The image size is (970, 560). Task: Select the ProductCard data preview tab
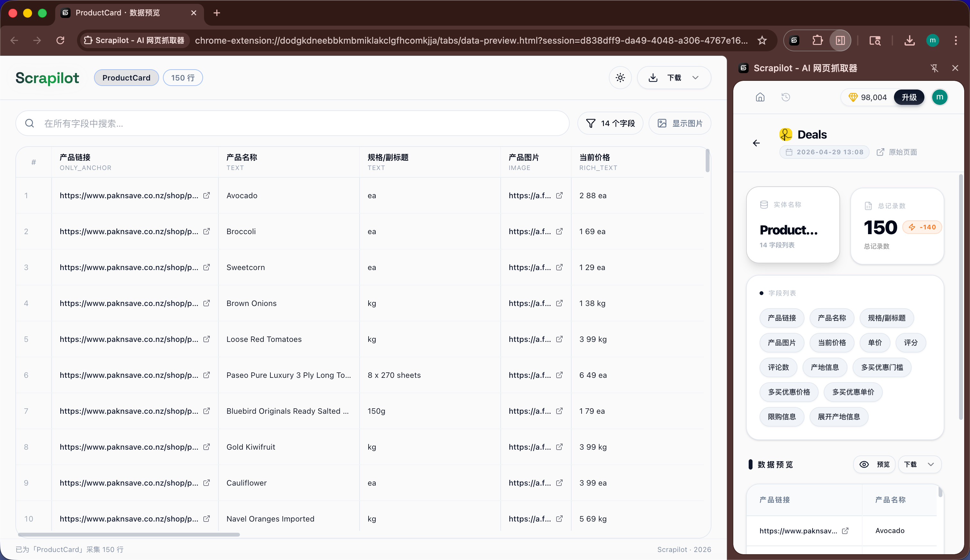(117, 13)
